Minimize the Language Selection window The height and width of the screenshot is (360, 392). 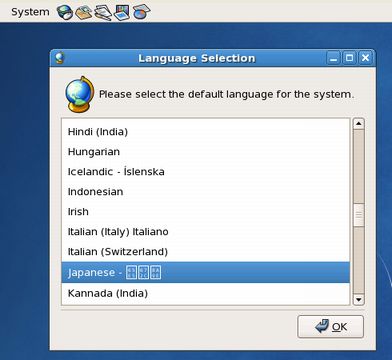[333, 58]
